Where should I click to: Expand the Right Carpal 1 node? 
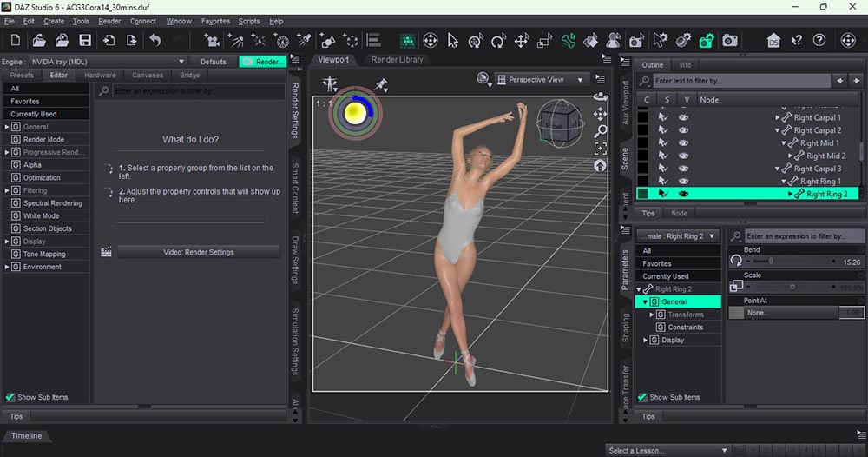pos(777,117)
